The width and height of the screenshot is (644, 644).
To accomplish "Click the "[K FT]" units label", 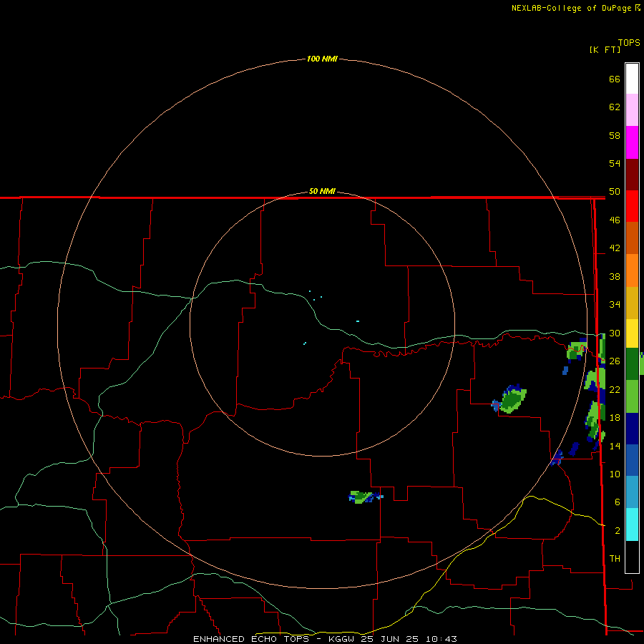I will pos(605,49).
